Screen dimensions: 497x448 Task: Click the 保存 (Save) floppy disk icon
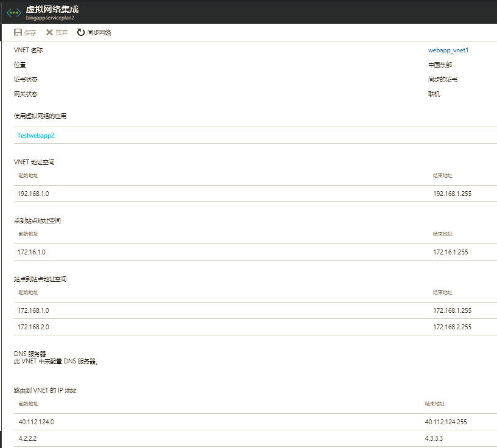tap(18, 32)
